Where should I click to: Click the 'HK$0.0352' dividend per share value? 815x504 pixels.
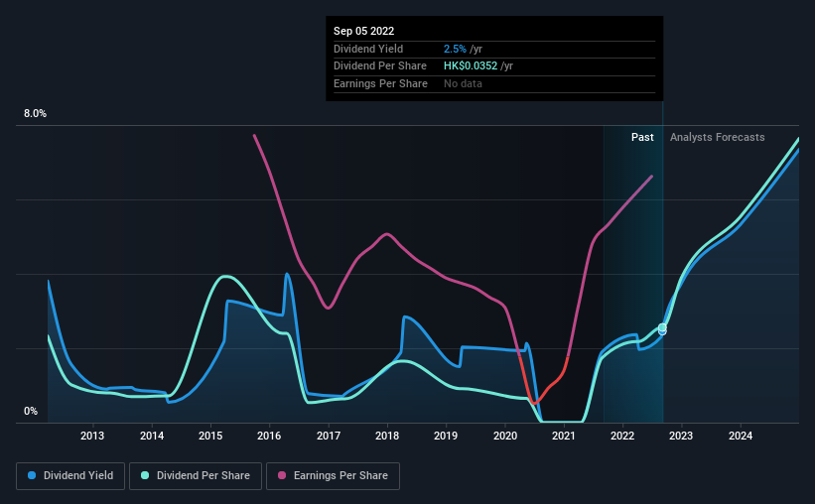pyautogui.click(x=471, y=66)
